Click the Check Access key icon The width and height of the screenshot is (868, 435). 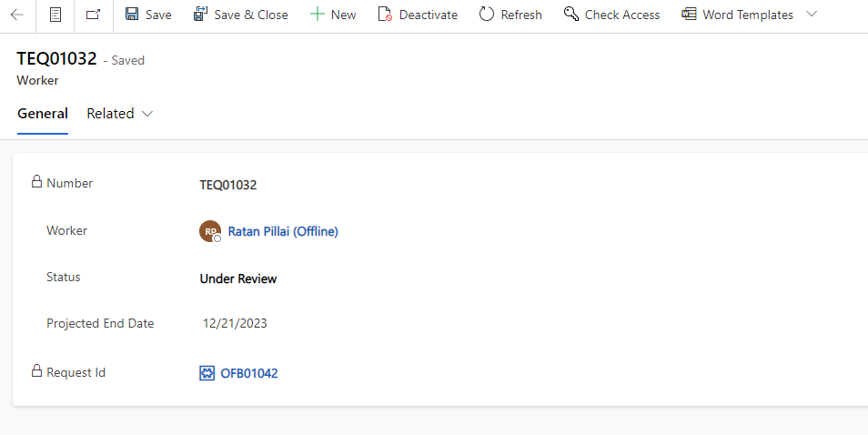pos(571,15)
